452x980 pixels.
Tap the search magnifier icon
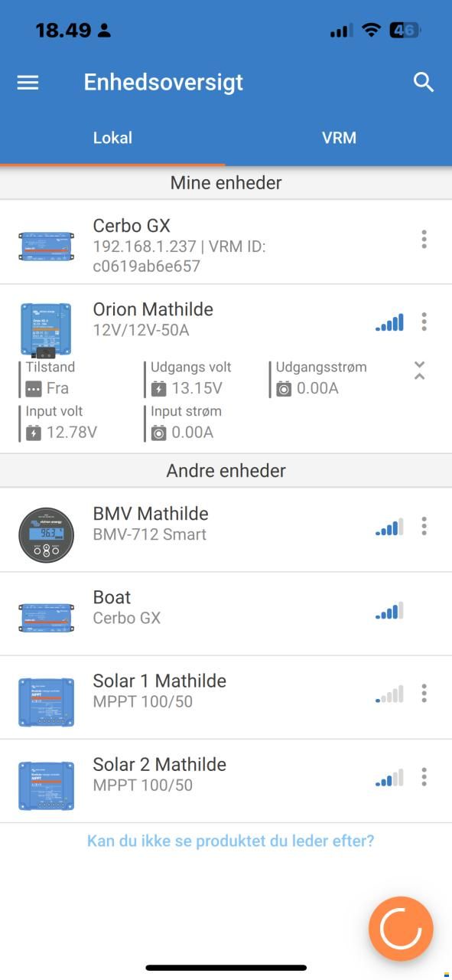[424, 83]
